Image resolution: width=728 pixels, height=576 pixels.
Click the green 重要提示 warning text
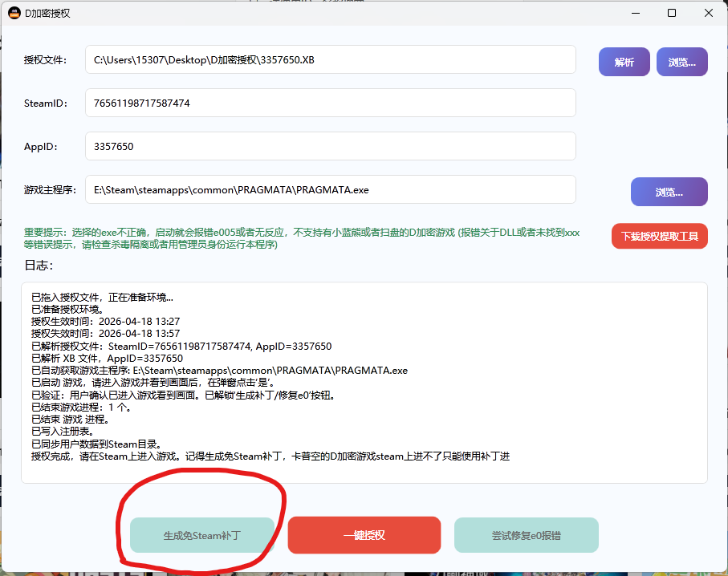point(302,238)
